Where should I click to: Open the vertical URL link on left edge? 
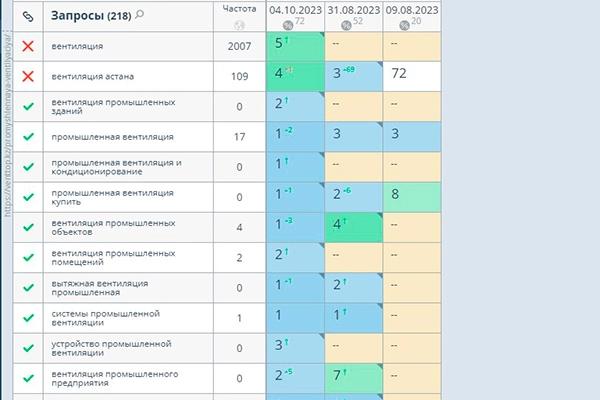pos(8,126)
